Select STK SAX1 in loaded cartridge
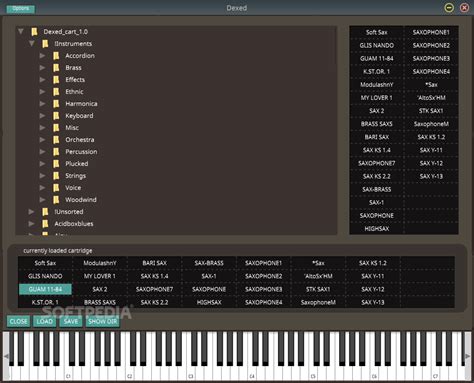This screenshot has height=383, width=474. 318,289
